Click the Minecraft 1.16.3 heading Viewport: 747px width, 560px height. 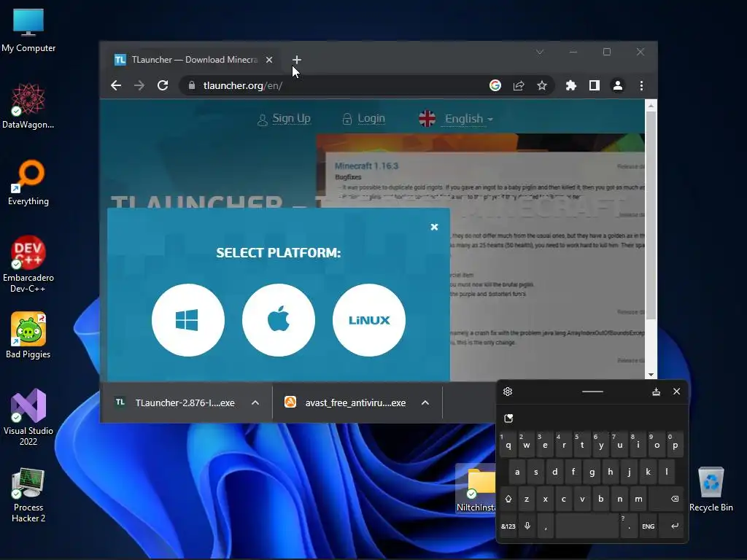click(366, 166)
